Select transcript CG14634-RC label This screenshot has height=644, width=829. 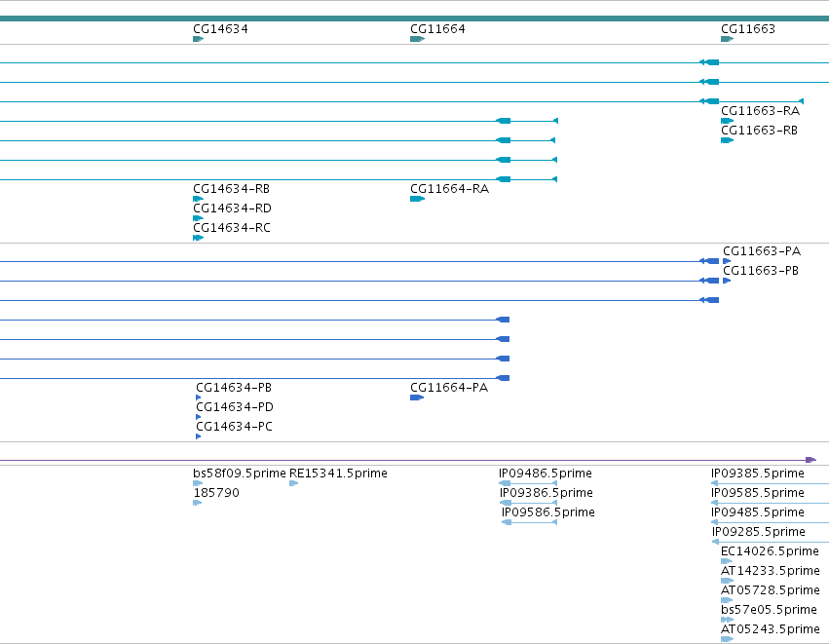point(232,228)
